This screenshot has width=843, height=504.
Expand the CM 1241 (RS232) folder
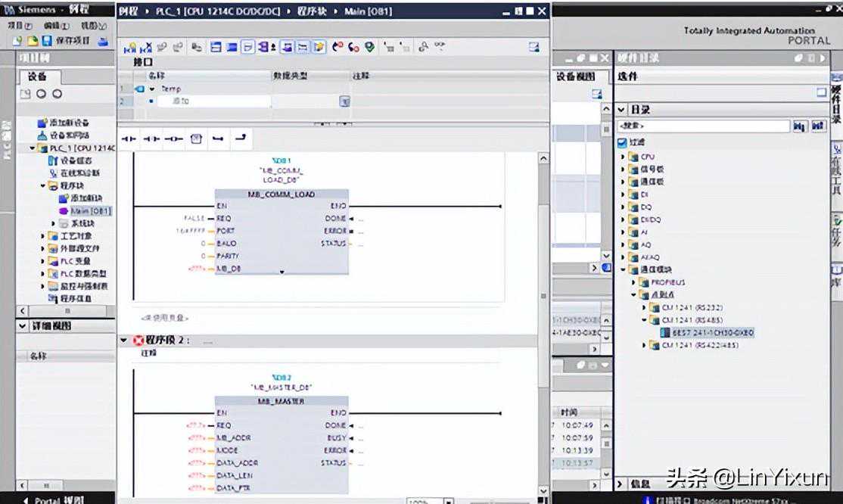point(645,307)
